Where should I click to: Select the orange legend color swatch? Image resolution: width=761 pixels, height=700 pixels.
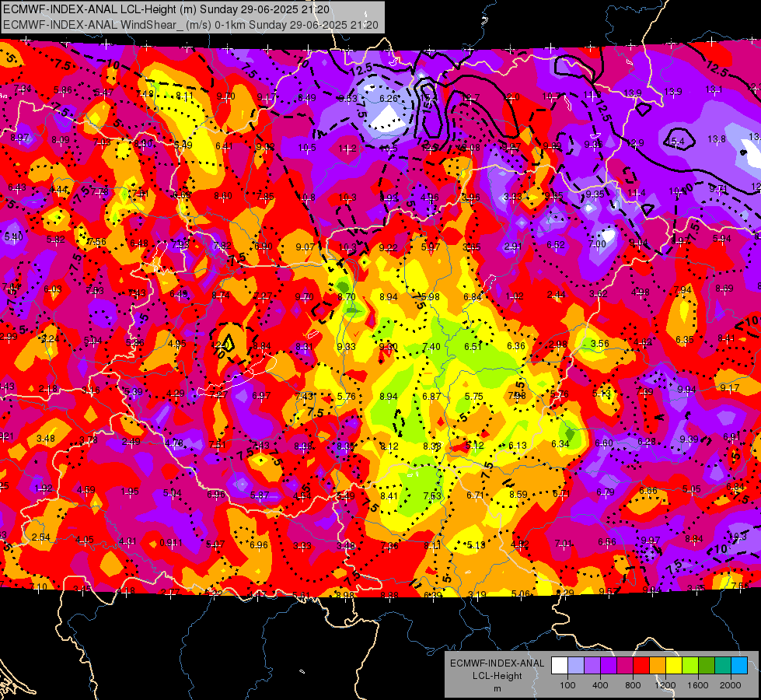[x=658, y=666]
